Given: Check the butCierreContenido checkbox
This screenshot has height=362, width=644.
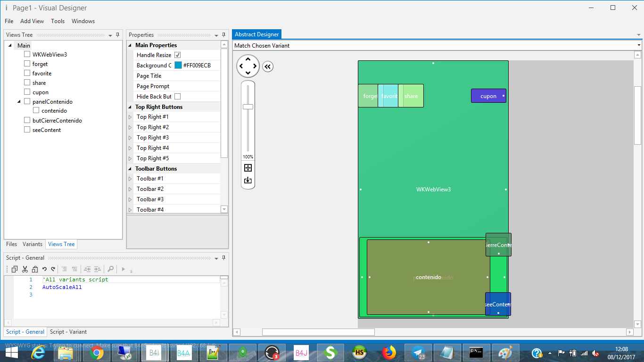Looking at the screenshot, I should pos(27,120).
